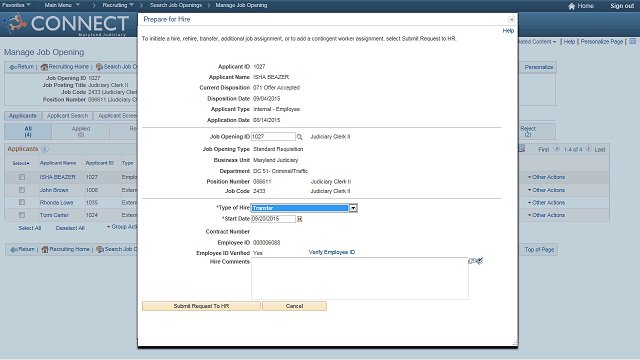Click the Home house icon in header
This screenshot has width=640, height=360.
click(571, 6)
